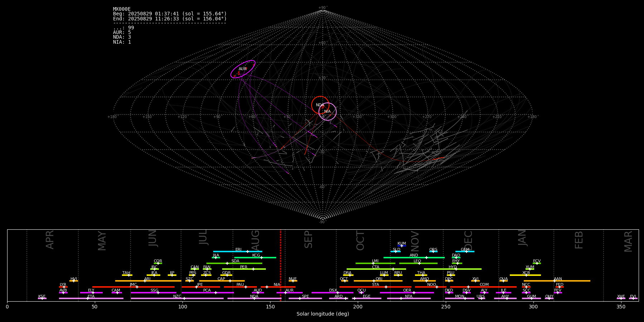
Task: Click the 'Solar longitude (deg)' axis title
Action: tap(323, 314)
